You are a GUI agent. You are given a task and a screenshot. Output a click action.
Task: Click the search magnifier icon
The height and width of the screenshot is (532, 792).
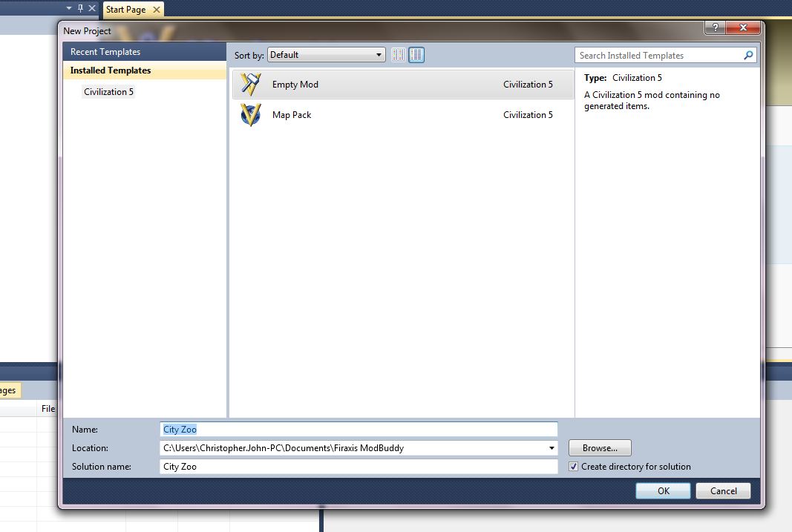click(x=748, y=55)
